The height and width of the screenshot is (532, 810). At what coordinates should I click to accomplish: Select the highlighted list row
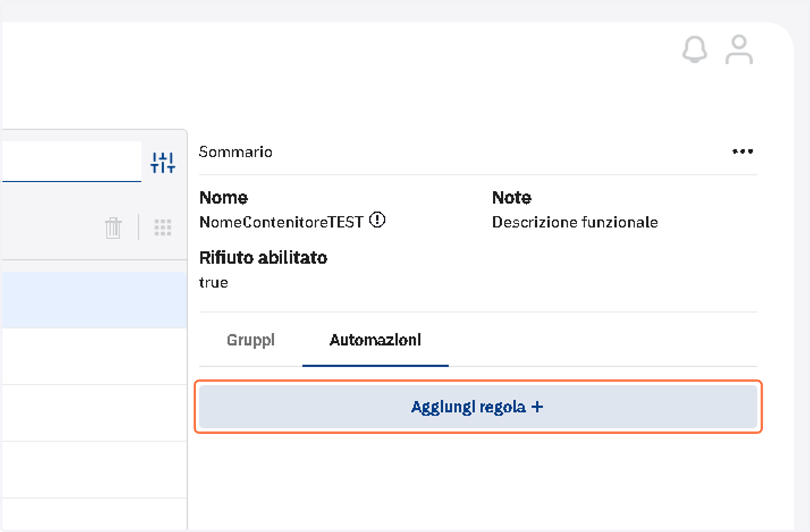click(93, 300)
